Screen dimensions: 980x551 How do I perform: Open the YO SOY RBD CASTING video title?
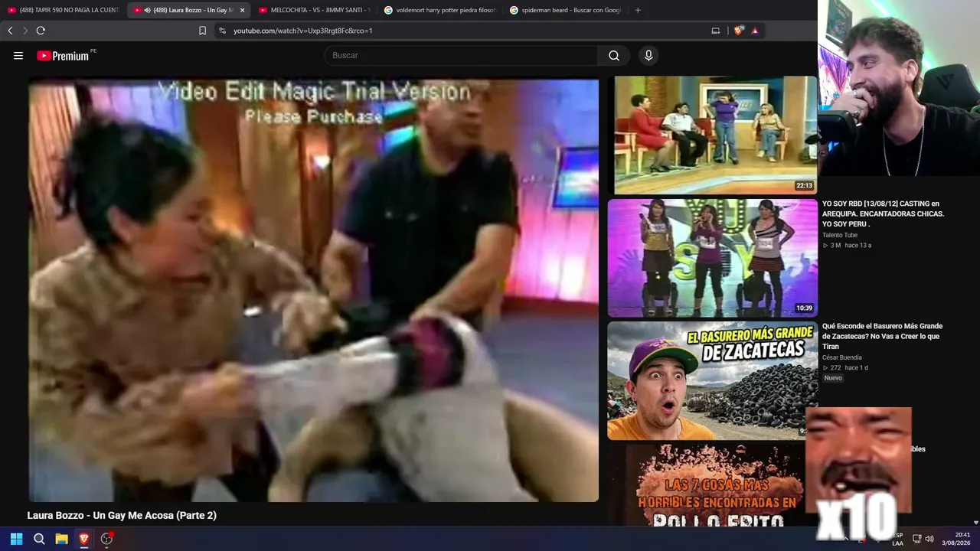883,214
